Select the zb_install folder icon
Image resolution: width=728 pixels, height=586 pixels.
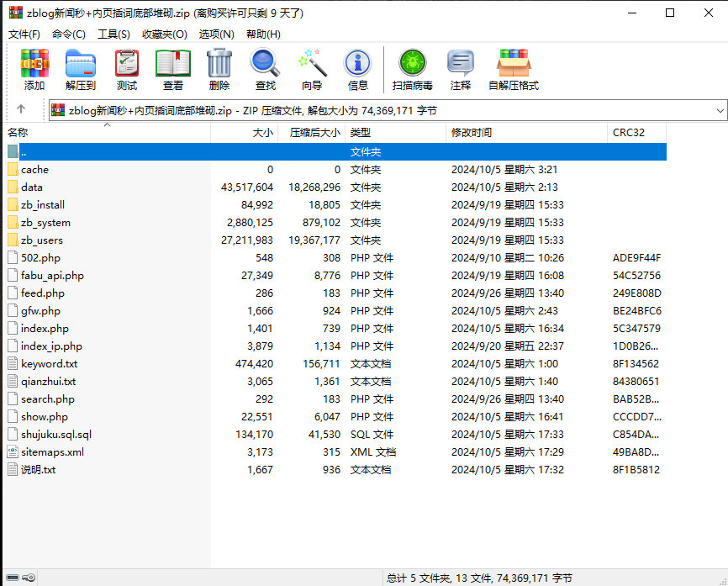tap(13, 205)
